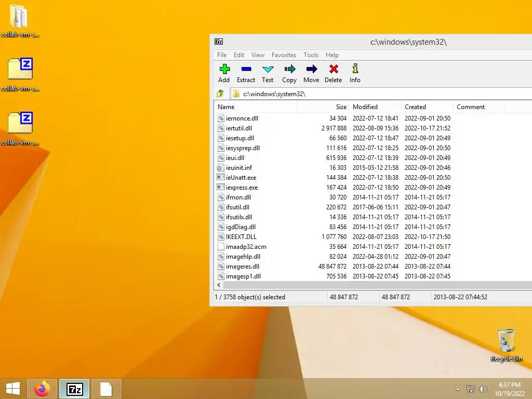Image resolution: width=532 pixels, height=399 pixels.
Task: Open the File menu
Action: click(x=222, y=55)
